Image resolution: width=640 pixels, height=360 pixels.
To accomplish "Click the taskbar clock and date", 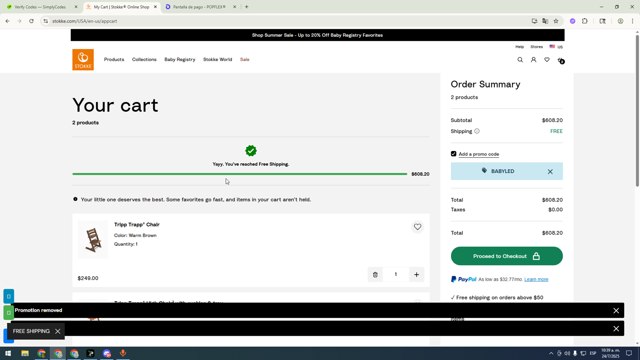I will (611, 353).
